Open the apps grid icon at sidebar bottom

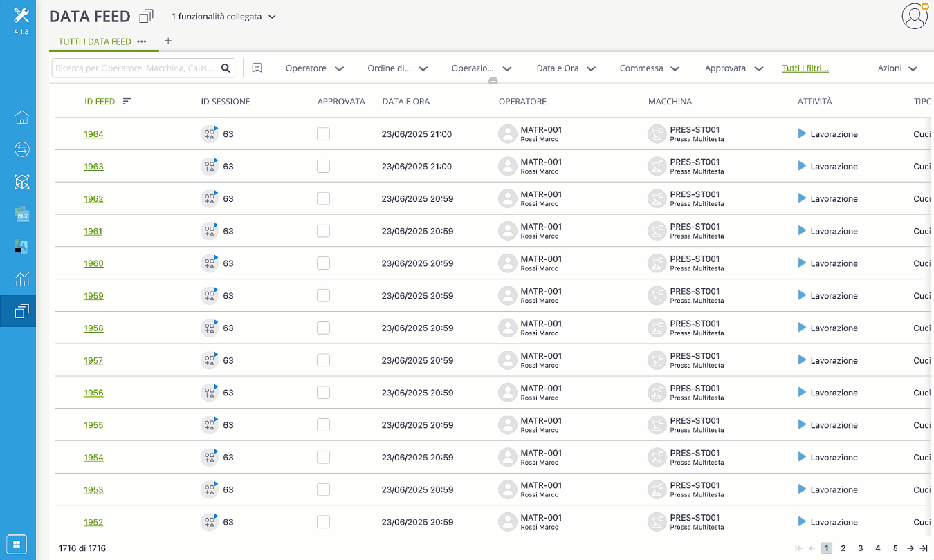(17, 544)
